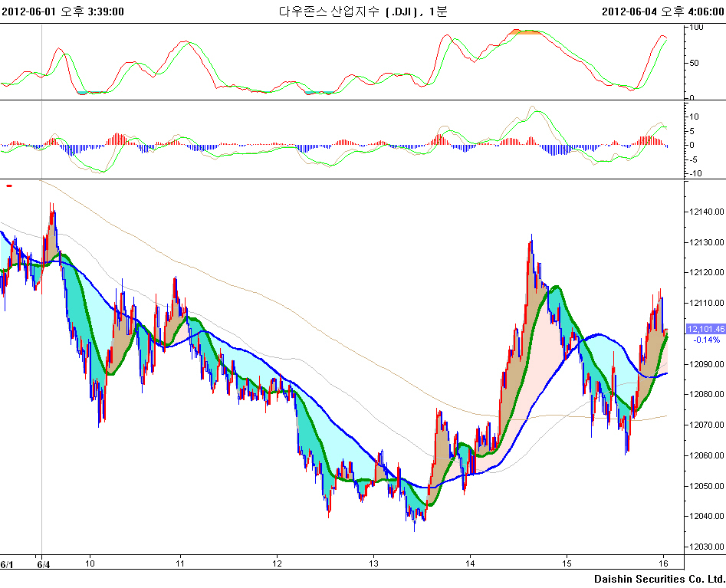Click the 50 level on stochastic axis
Viewport: 726px width, 588px height.
click(694, 63)
